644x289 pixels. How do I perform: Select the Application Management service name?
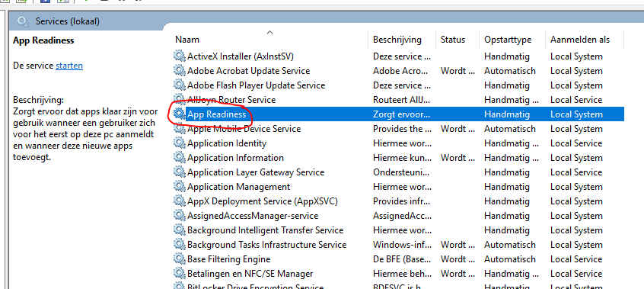tap(238, 187)
